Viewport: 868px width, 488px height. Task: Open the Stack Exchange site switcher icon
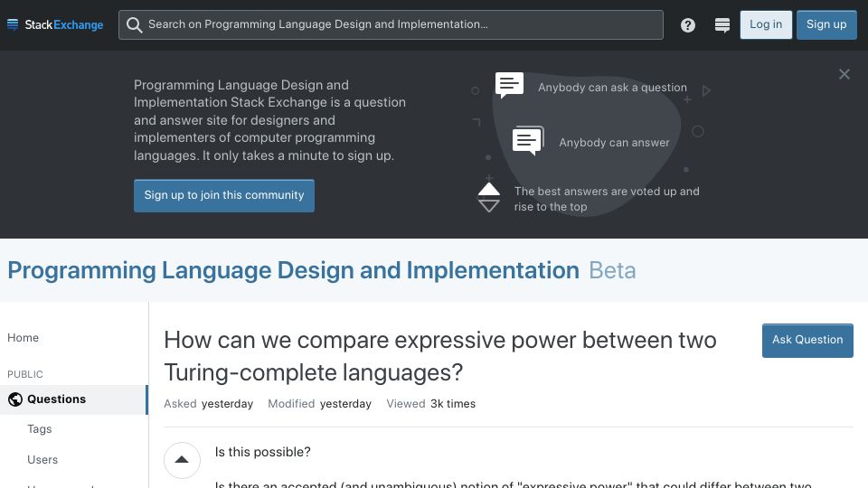[722, 25]
